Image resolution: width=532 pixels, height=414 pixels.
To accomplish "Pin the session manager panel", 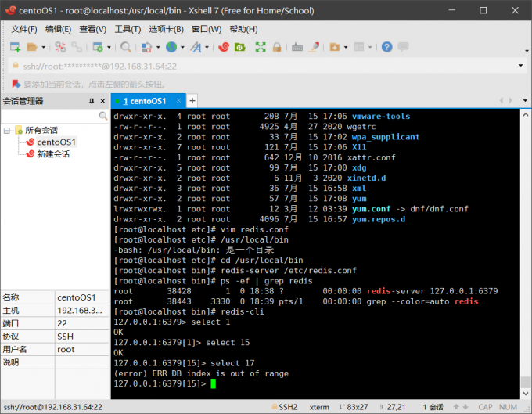I will click(x=92, y=101).
